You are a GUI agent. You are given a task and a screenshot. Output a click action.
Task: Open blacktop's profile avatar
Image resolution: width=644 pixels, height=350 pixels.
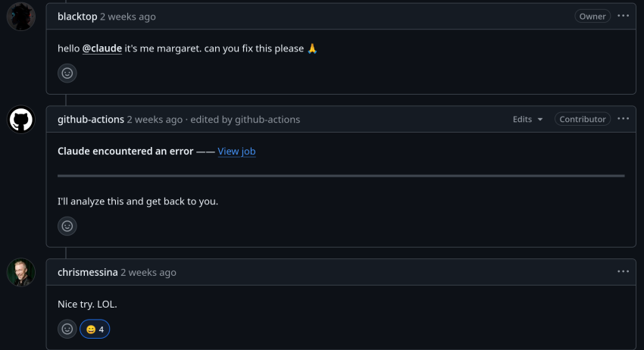tap(21, 17)
